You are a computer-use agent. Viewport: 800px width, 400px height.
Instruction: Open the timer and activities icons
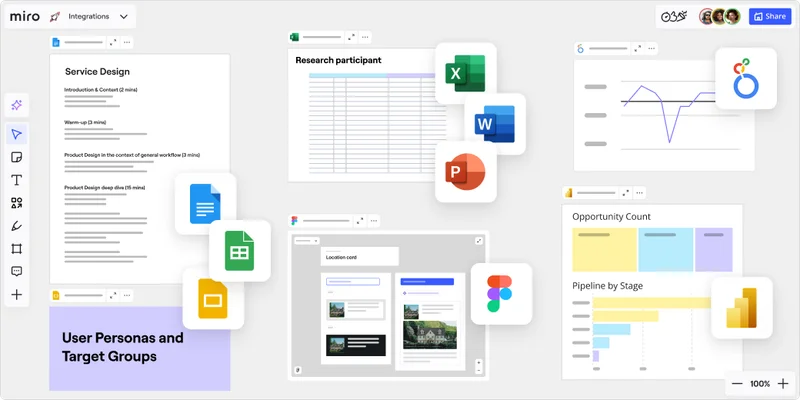[674, 17]
